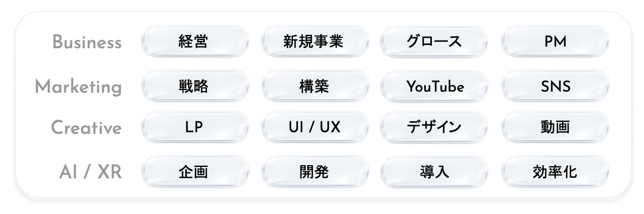The height and width of the screenshot is (214, 644).
Task: Choose the 導入 button
Action: tap(434, 172)
